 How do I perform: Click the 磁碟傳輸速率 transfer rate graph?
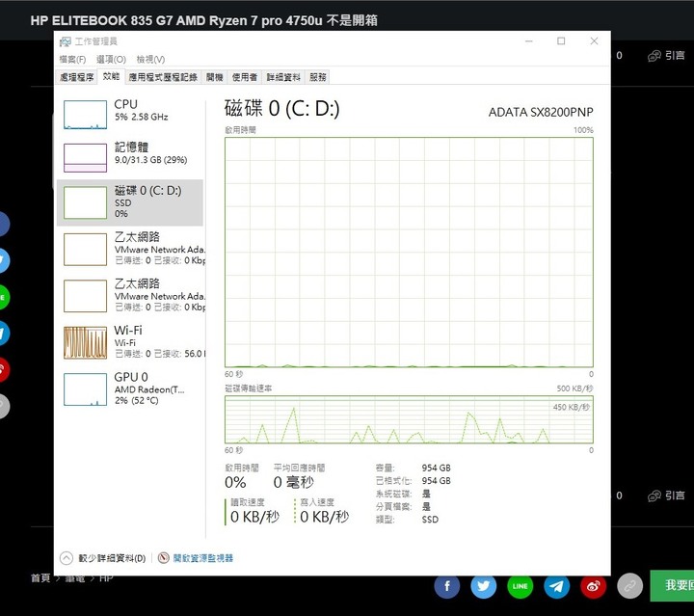409,419
